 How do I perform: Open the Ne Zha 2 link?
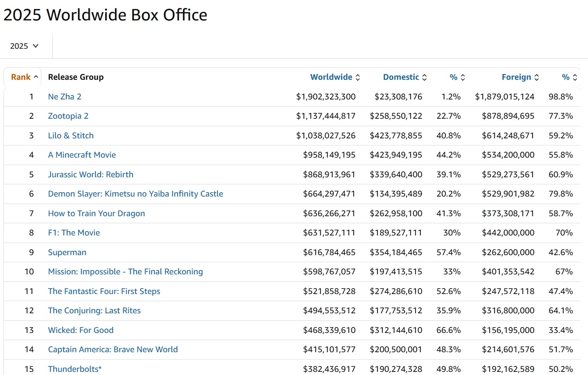click(x=65, y=97)
